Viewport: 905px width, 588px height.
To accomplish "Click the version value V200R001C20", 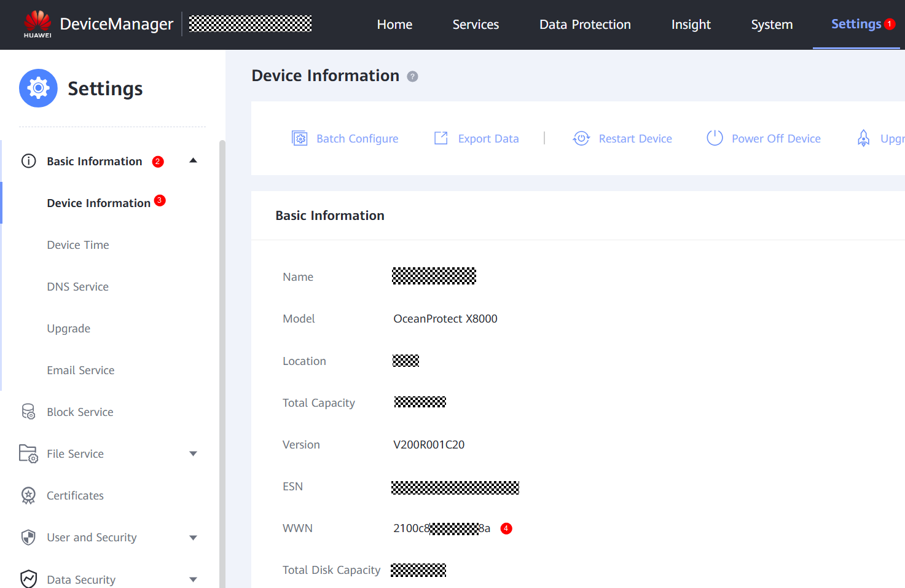I will tap(429, 444).
